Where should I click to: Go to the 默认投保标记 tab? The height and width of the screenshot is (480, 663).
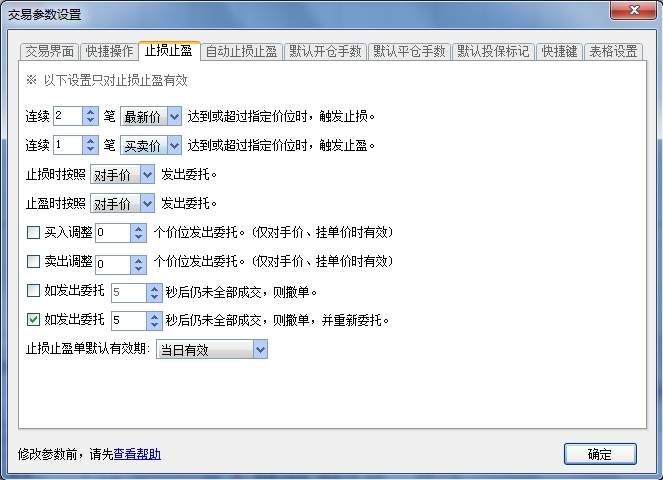[x=493, y=52]
